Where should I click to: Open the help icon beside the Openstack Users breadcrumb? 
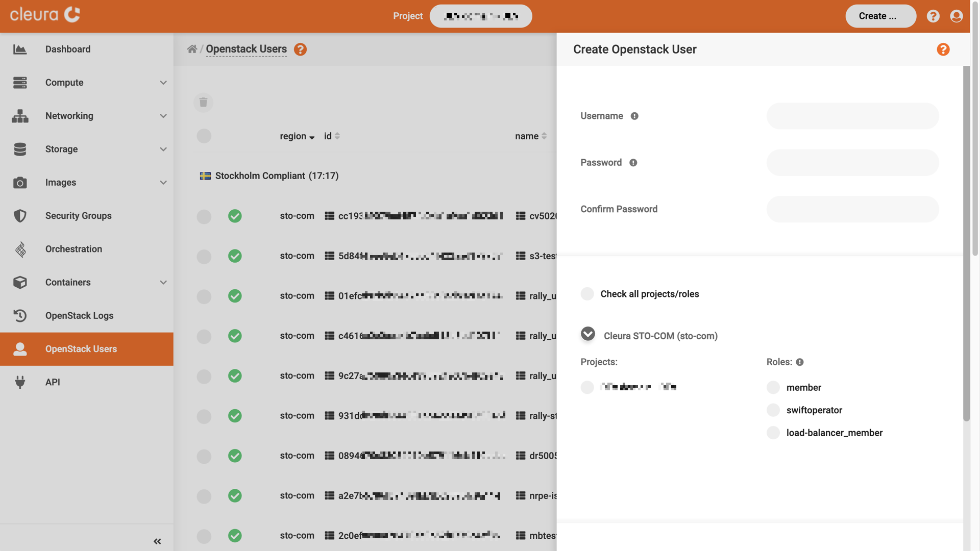pos(300,49)
